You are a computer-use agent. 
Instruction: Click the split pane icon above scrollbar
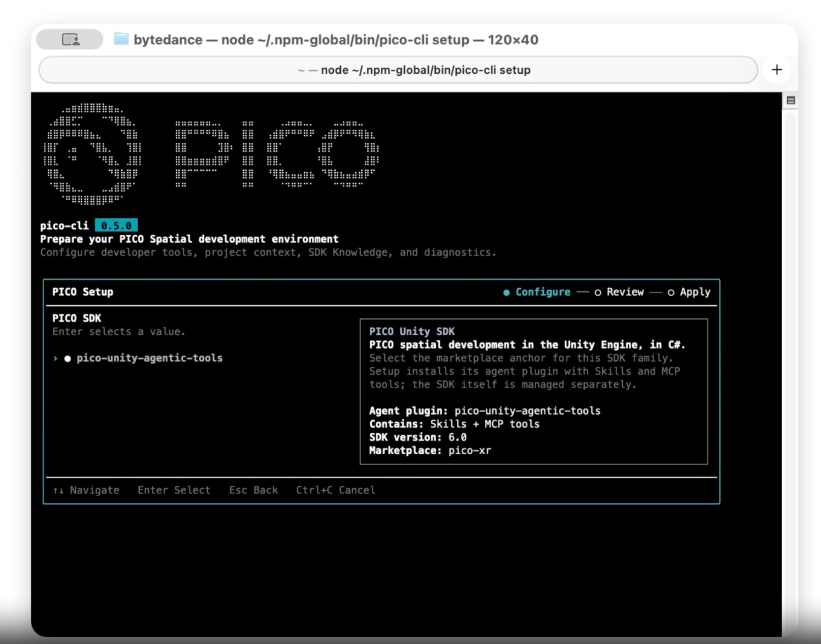[791, 100]
